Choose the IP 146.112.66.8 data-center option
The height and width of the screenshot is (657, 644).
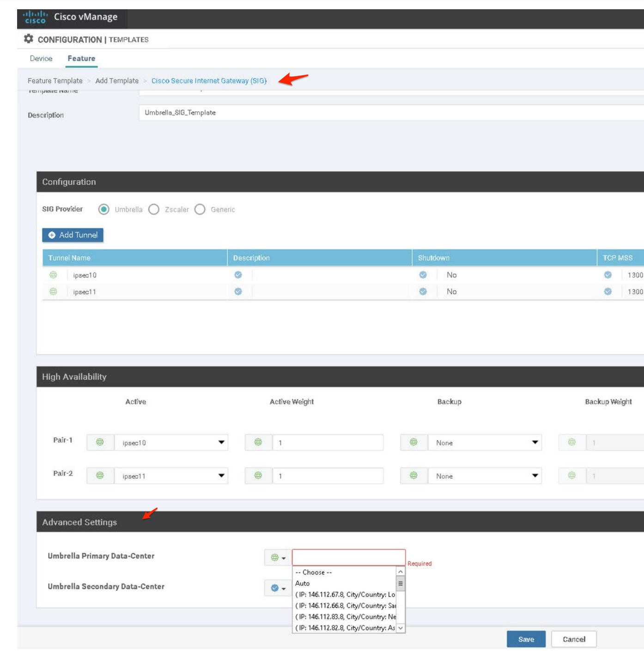pyautogui.click(x=344, y=606)
